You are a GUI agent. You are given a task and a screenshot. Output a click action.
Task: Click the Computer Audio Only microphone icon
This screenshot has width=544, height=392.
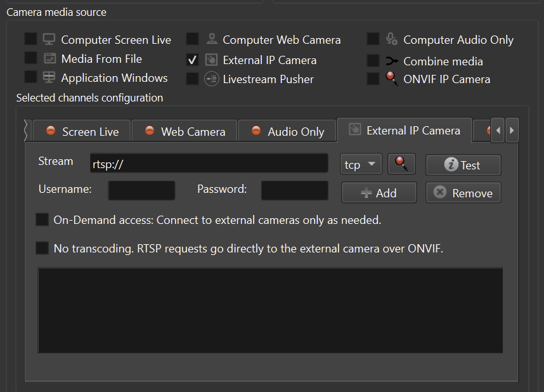[x=392, y=39]
